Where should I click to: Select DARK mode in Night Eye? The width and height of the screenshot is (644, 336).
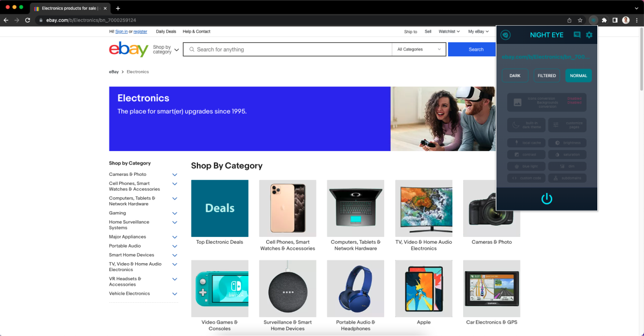pyautogui.click(x=515, y=76)
